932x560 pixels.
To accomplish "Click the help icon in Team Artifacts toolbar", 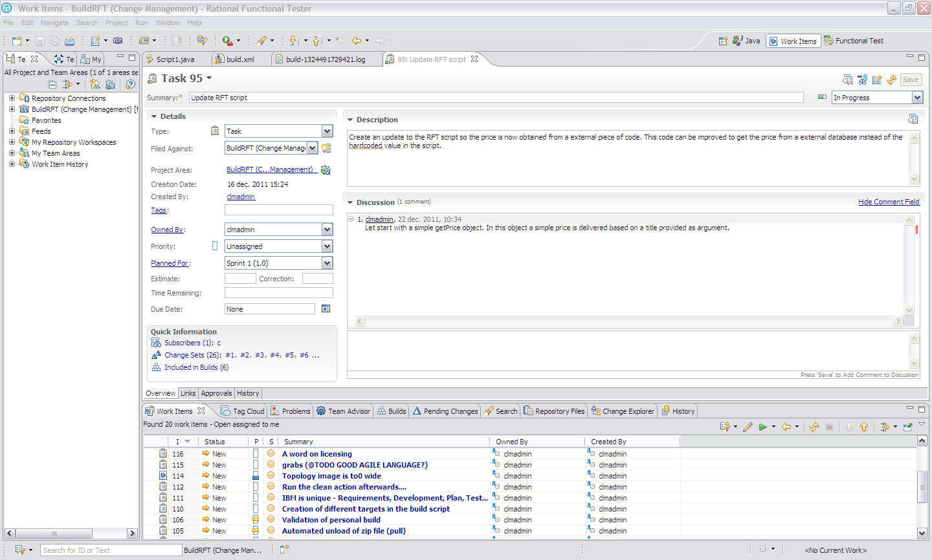I will click(x=130, y=85).
